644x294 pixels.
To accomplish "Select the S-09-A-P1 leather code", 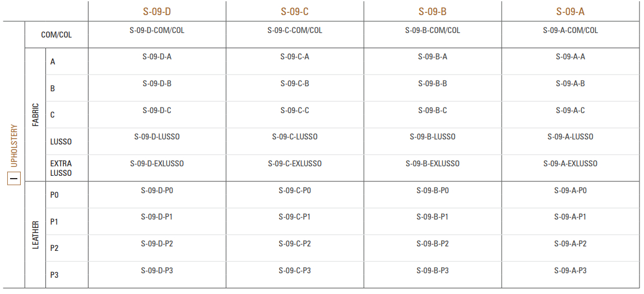I will [570, 217].
